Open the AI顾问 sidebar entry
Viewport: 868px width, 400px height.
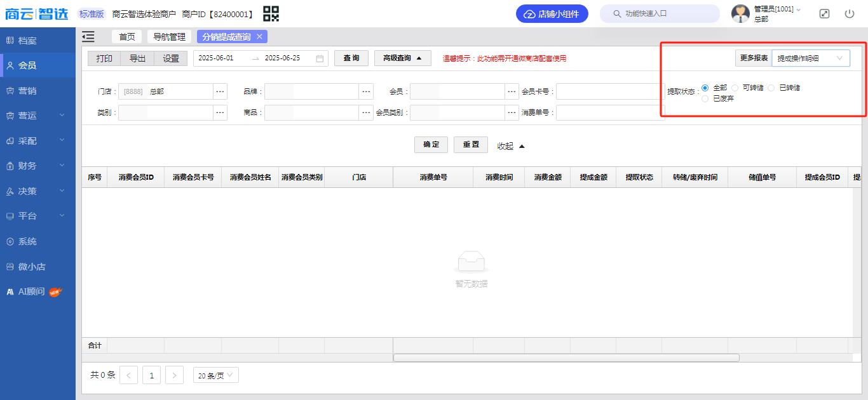[x=37, y=292]
